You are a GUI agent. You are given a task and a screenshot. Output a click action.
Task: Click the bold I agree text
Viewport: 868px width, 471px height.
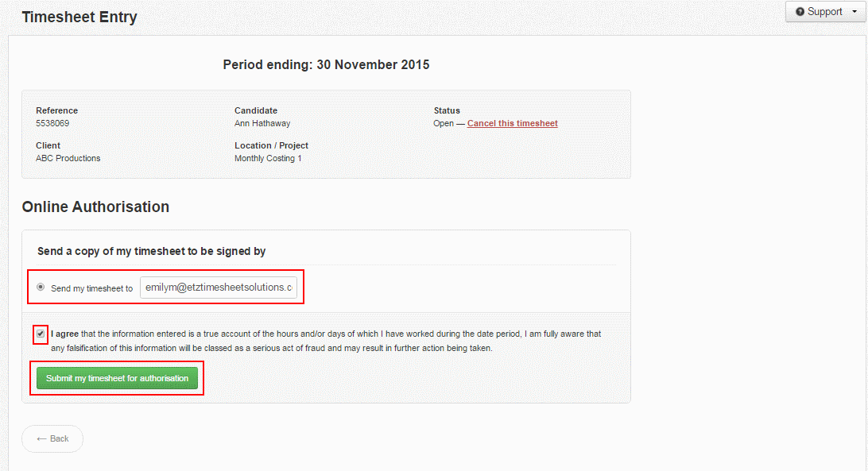coord(64,334)
